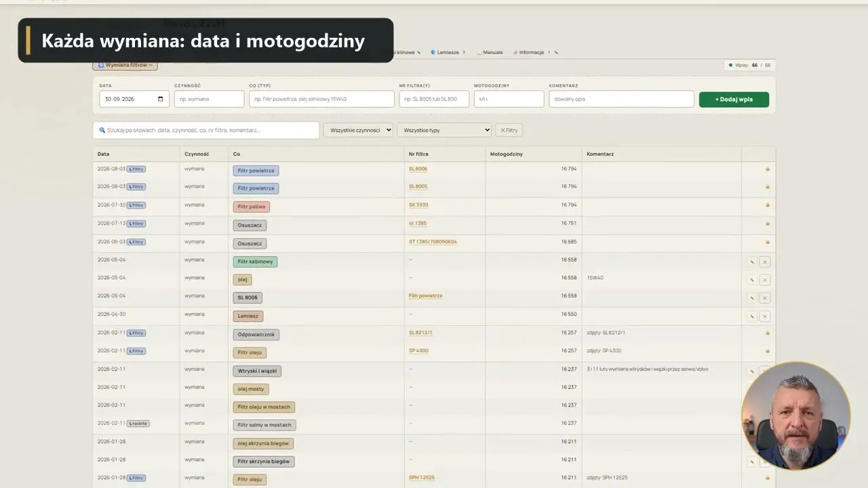Click the lock icon in the SL8212/1 row
Viewport: 868px width, 488px height.
(768, 333)
